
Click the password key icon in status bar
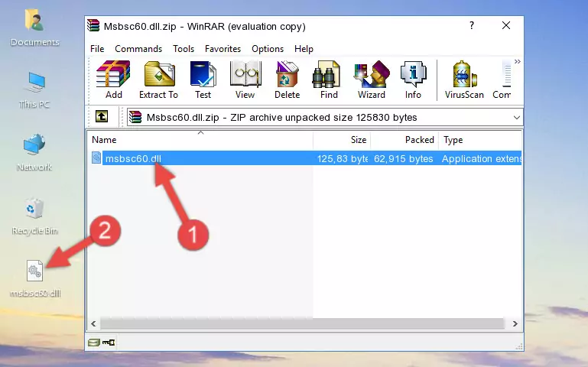pos(109,342)
